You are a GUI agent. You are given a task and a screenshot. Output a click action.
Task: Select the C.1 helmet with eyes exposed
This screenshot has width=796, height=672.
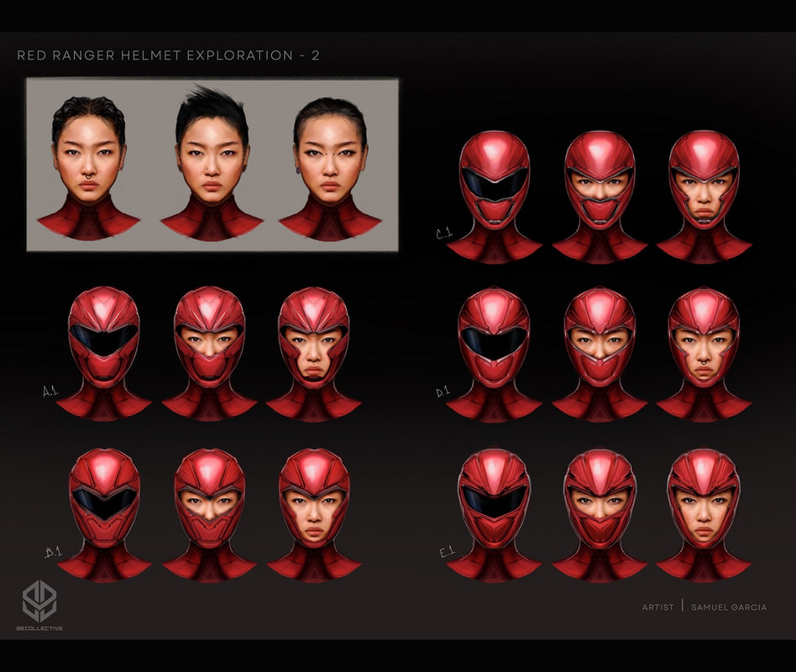[x=600, y=197]
